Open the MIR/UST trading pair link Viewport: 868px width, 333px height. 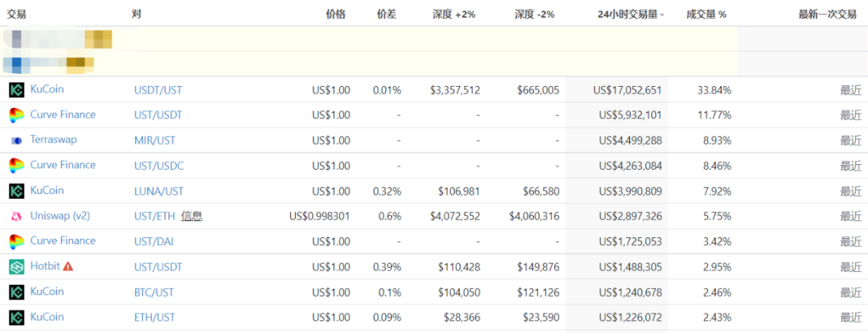tap(154, 141)
